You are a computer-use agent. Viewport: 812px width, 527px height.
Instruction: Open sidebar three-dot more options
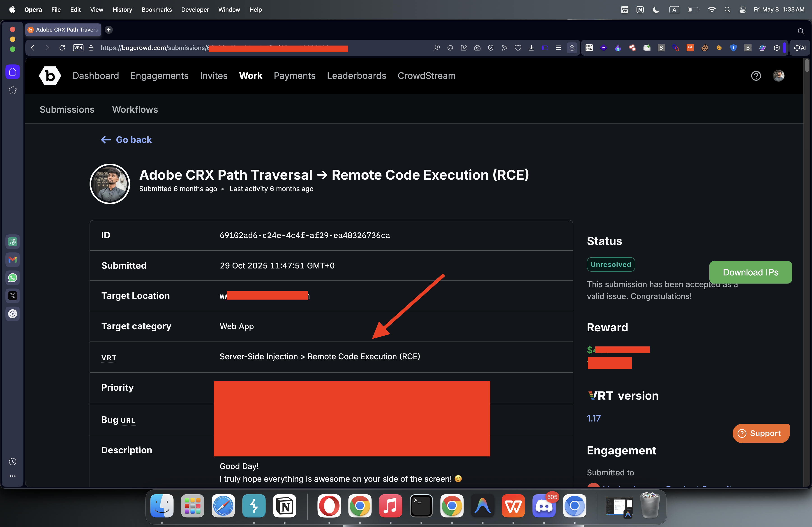(x=13, y=476)
